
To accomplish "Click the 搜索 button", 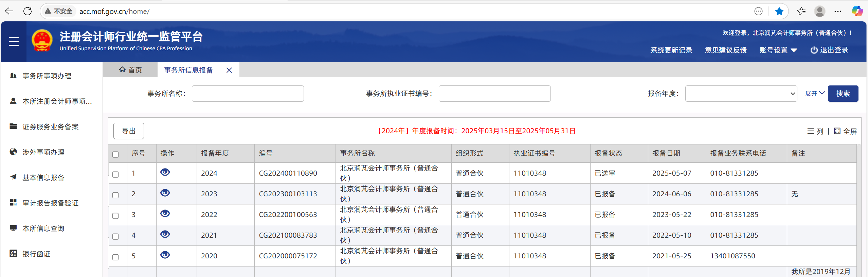I will point(843,94).
